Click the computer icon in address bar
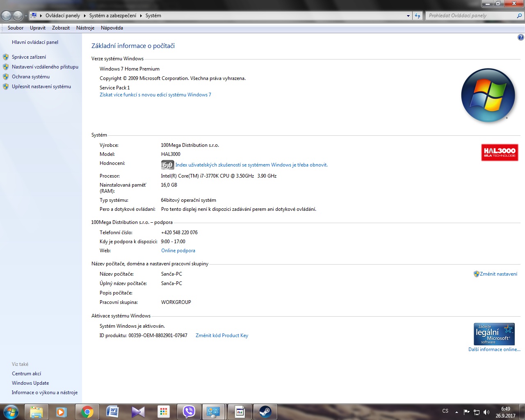Image resolution: width=525 pixels, height=420 pixels. click(x=34, y=16)
